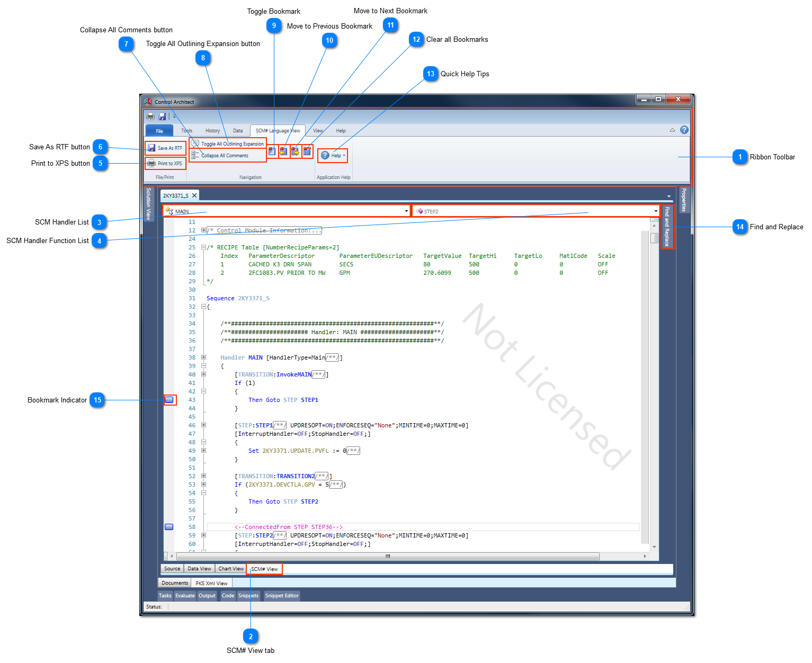Image resolution: width=812 pixels, height=663 pixels.
Task: Collapse the Sequence block at line 32
Action: tap(203, 307)
